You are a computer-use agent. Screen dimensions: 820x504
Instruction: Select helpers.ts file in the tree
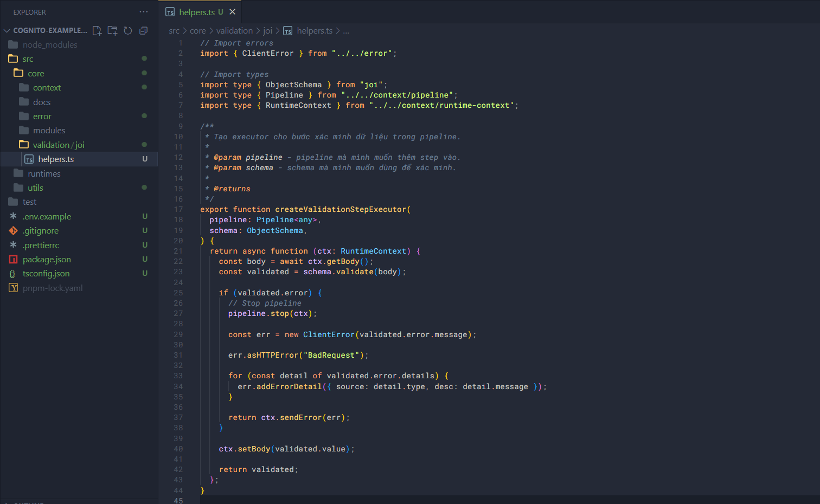pos(56,159)
